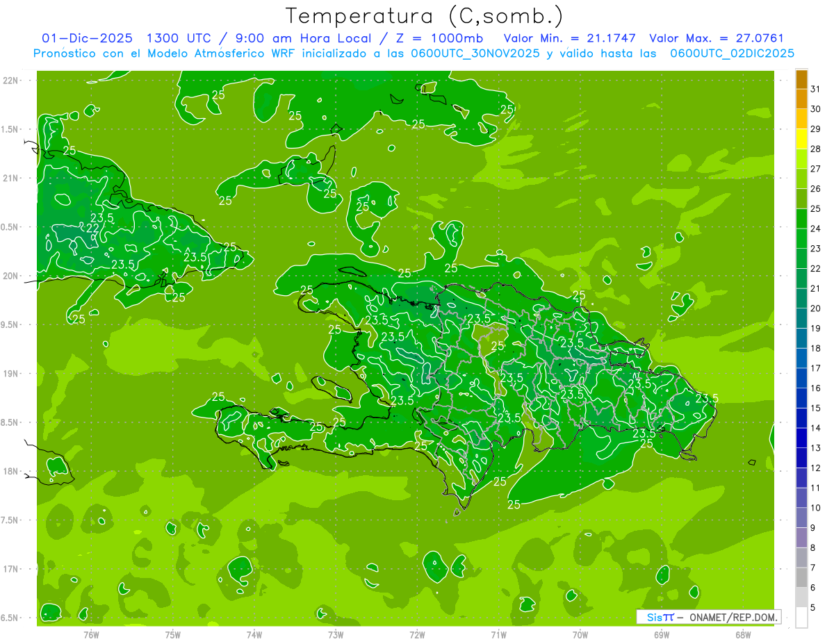This screenshot has width=834, height=644.
Task: Click the 70W longitude axis label
Action: pos(580,634)
